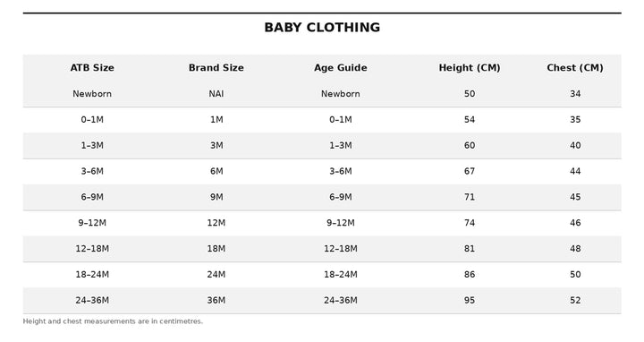Click height value 71 in 6–9M row
The height and width of the screenshot is (342, 644).
coord(470,197)
